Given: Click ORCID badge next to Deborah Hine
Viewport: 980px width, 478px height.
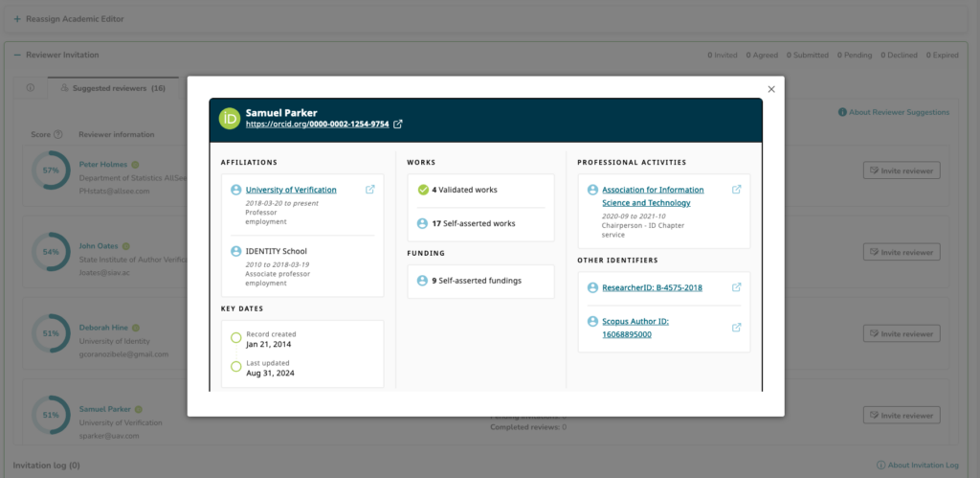Looking at the screenshot, I should (x=136, y=328).
